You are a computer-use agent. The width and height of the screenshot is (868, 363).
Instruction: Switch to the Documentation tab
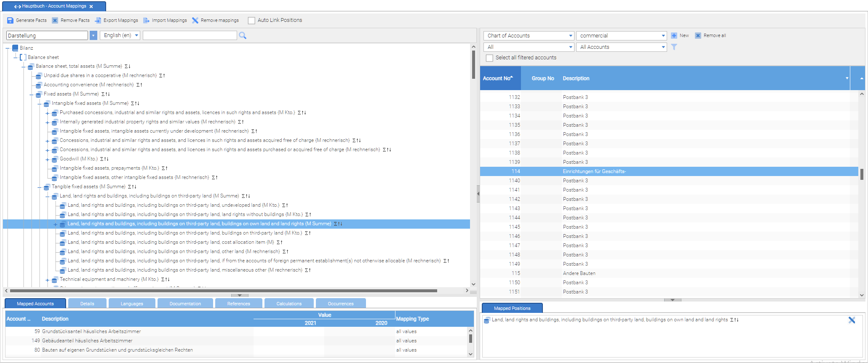pyautogui.click(x=185, y=304)
